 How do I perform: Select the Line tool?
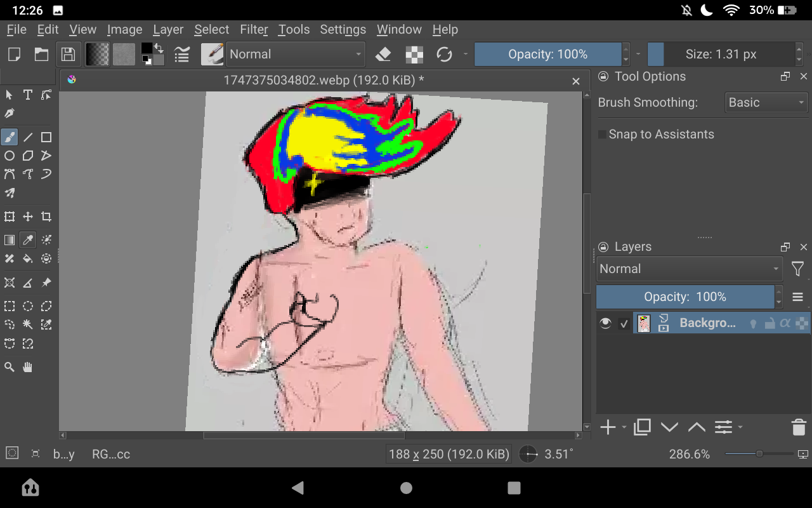tap(28, 137)
